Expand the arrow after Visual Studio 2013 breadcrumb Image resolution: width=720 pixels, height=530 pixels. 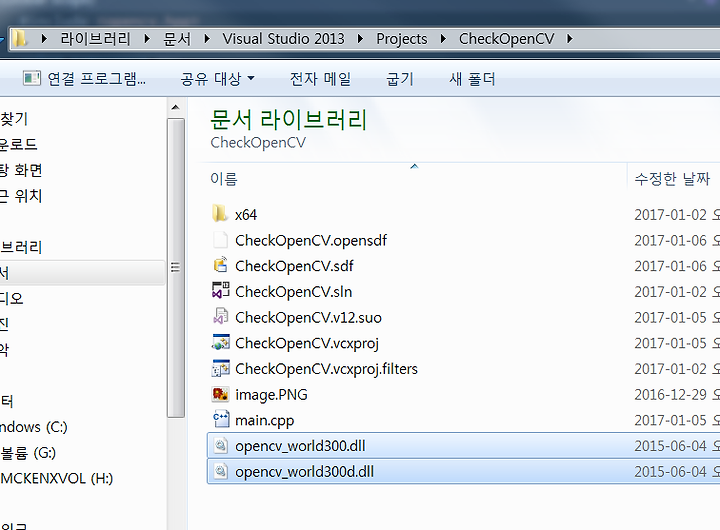360,39
